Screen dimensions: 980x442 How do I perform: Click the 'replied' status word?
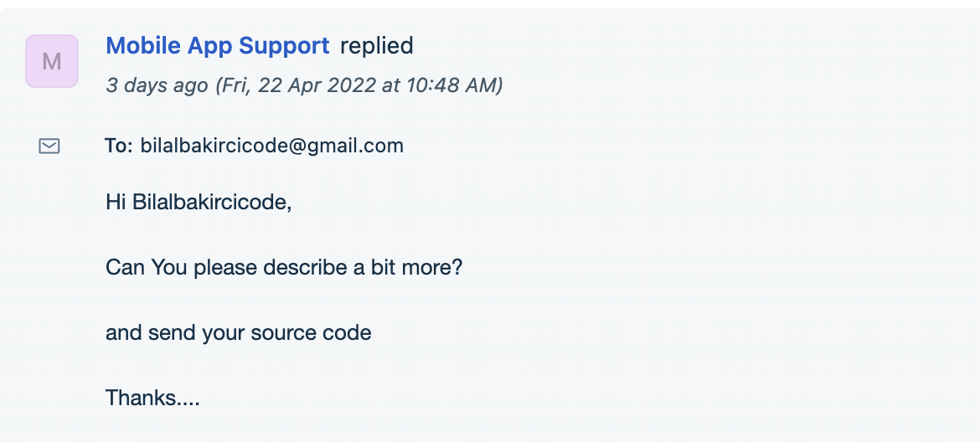coord(377,45)
